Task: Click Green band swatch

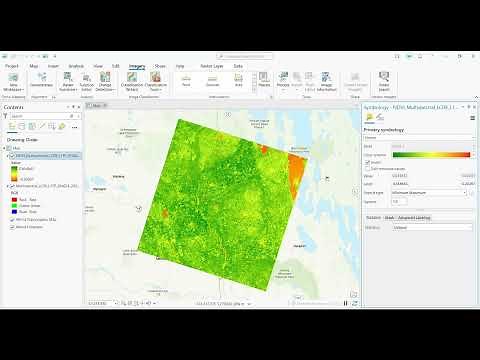Action: point(14,206)
